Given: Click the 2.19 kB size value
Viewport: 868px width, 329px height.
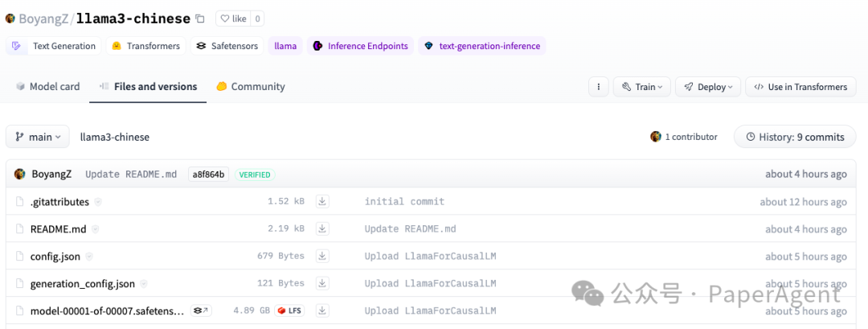Looking at the screenshot, I should pos(286,228).
